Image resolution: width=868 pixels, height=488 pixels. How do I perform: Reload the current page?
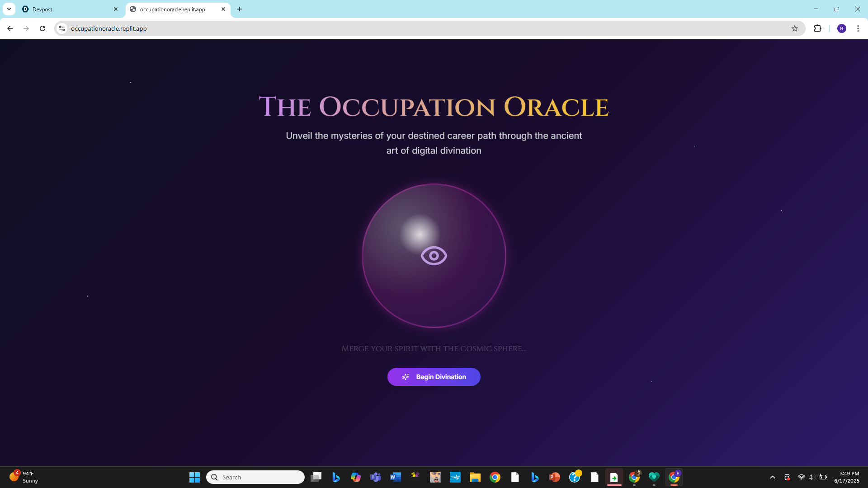point(42,28)
